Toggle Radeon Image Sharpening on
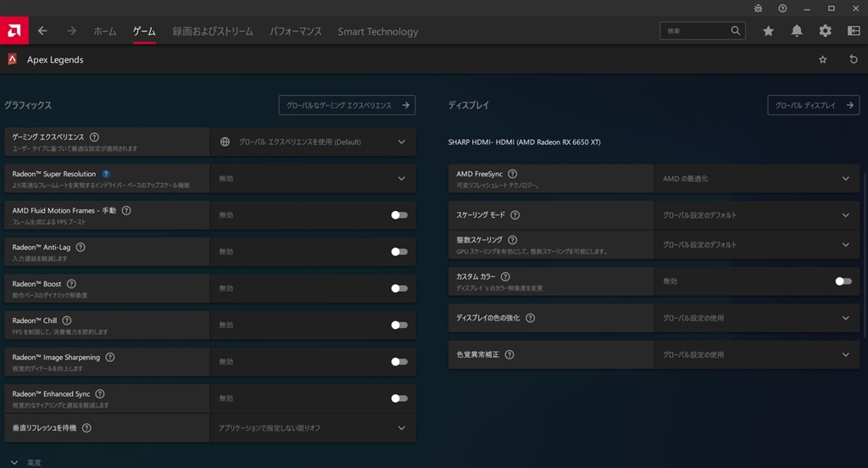Screen dimensions: 868x468 click(398, 362)
